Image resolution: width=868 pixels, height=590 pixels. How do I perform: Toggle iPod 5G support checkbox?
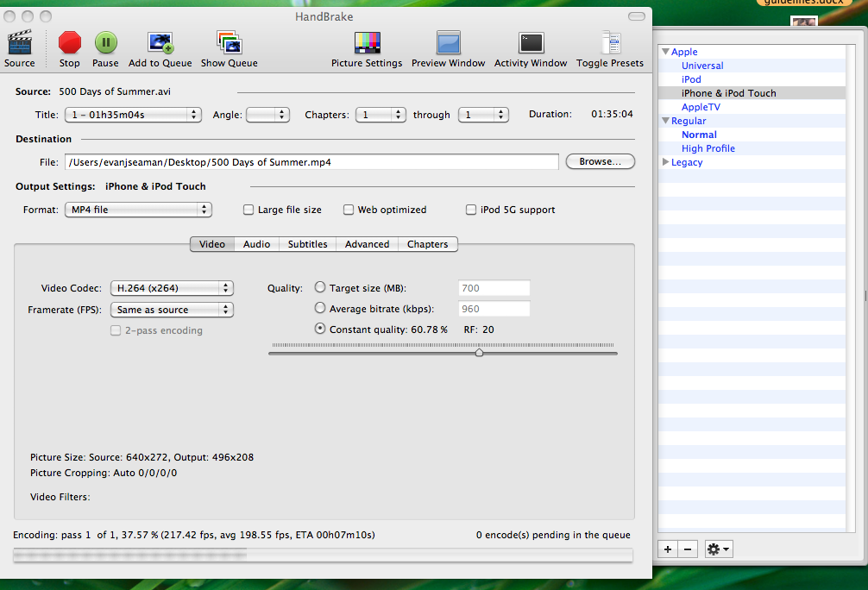[x=471, y=210]
